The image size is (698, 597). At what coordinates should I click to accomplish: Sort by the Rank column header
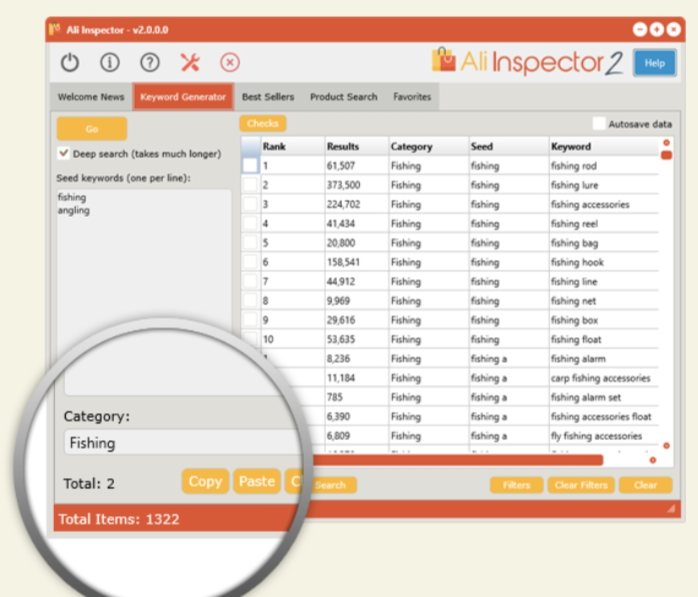coord(293,146)
